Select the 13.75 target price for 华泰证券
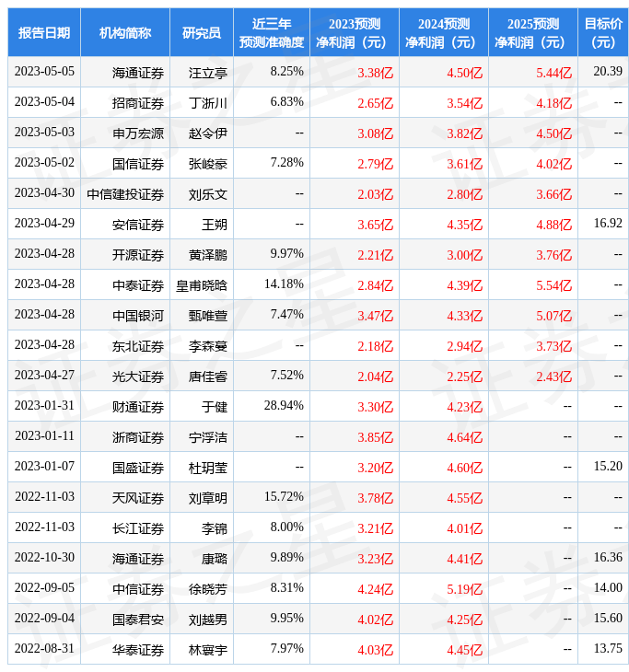Image resolution: width=629 pixels, height=672 pixels. click(607, 649)
